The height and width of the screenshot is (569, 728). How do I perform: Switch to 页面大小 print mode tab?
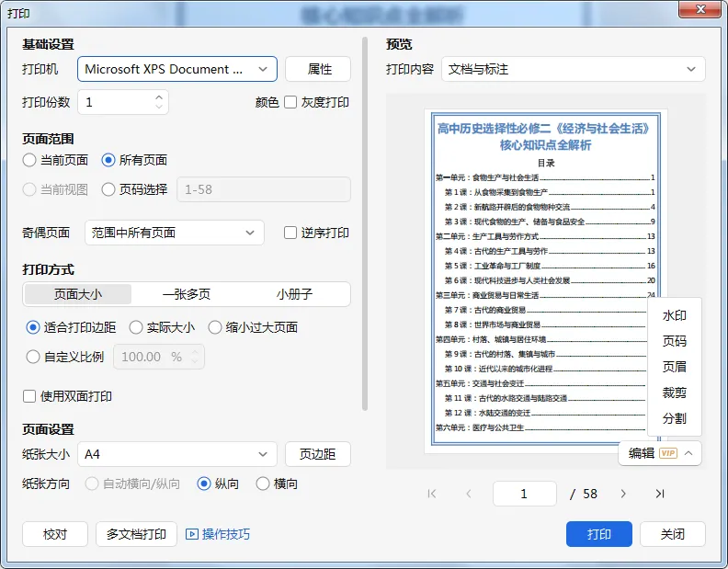(78, 294)
